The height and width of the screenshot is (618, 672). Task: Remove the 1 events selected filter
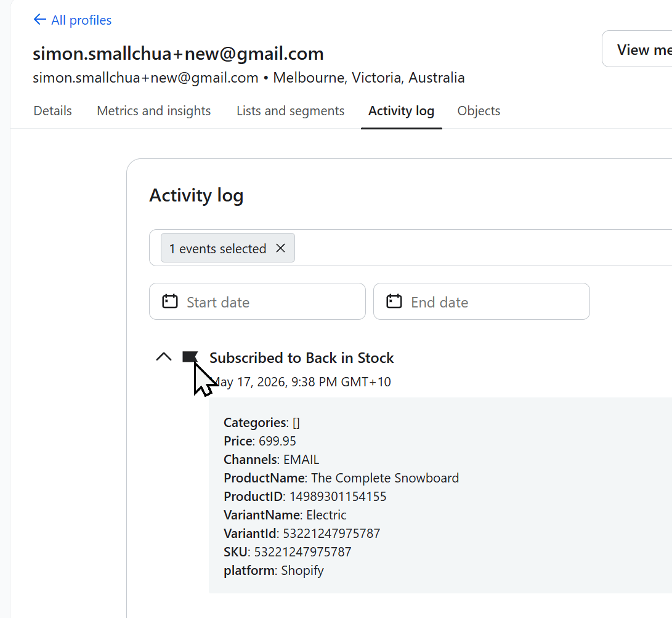point(281,248)
